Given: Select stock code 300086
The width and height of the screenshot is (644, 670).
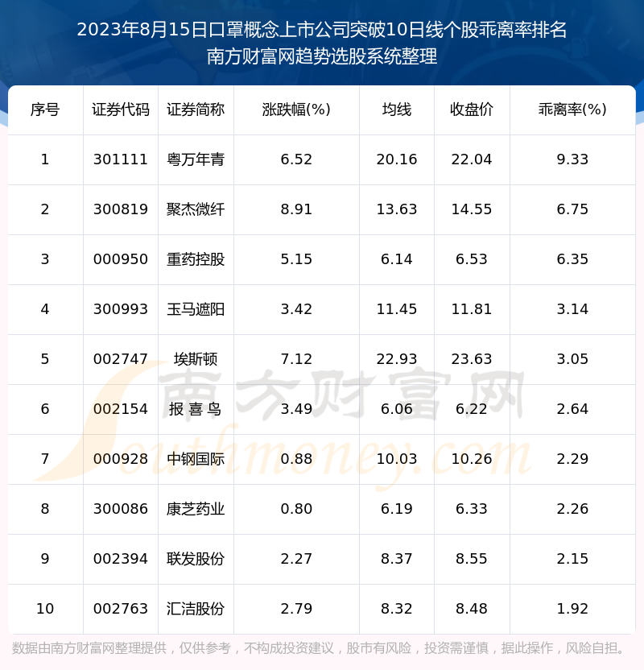Looking at the screenshot, I should tap(121, 509).
